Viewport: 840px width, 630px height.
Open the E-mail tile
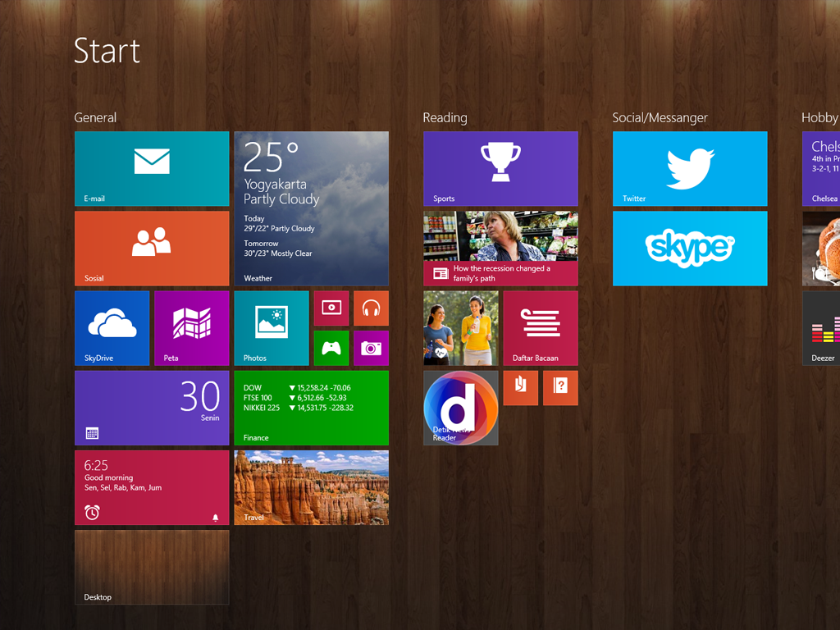click(x=151, y=168)
